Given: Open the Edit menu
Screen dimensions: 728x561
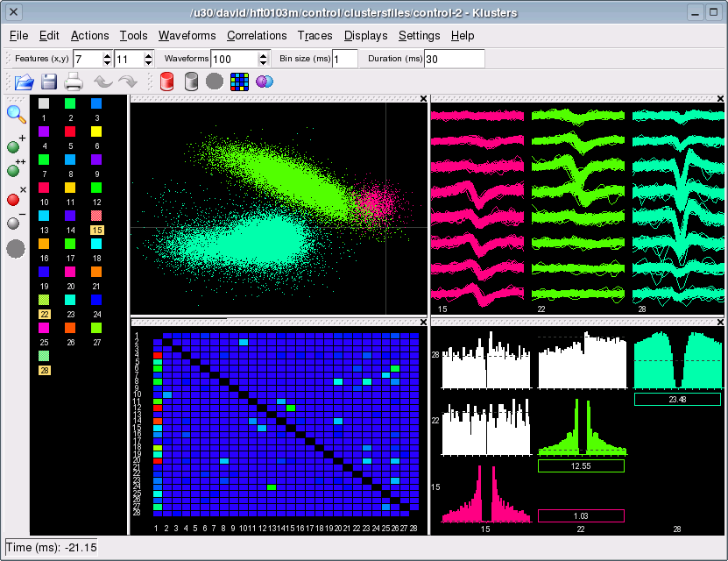Looking at the screenshot, I should point(49,36).
